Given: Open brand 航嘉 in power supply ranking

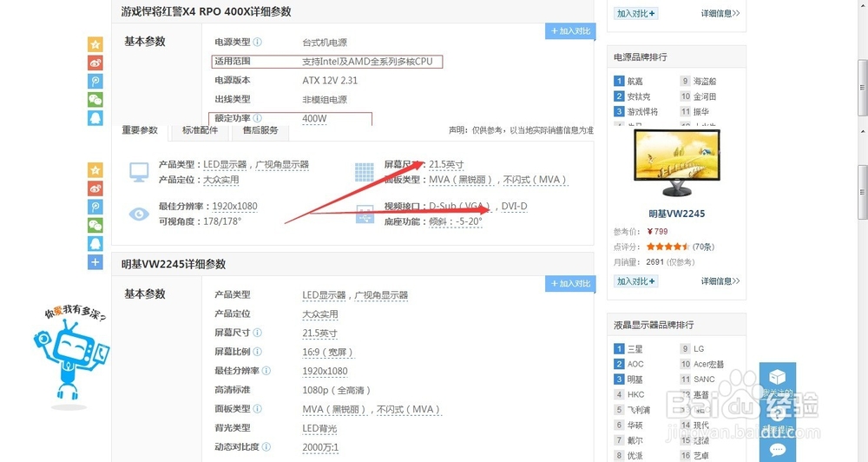Looking at the screenshot, I should 635,81.
